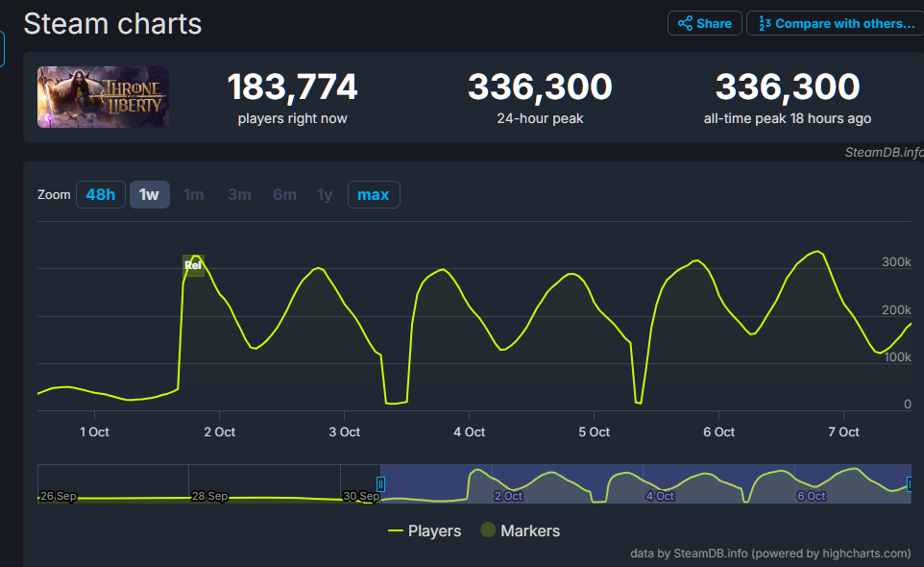Click the 300k y-axis label
Screen dimensions: 924x567
click(896, 262)
